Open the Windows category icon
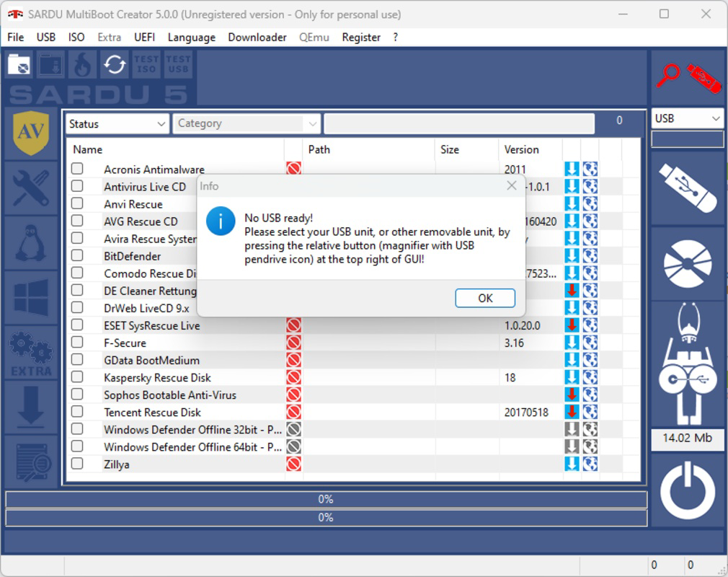728x577 pixels. point(31,297)
